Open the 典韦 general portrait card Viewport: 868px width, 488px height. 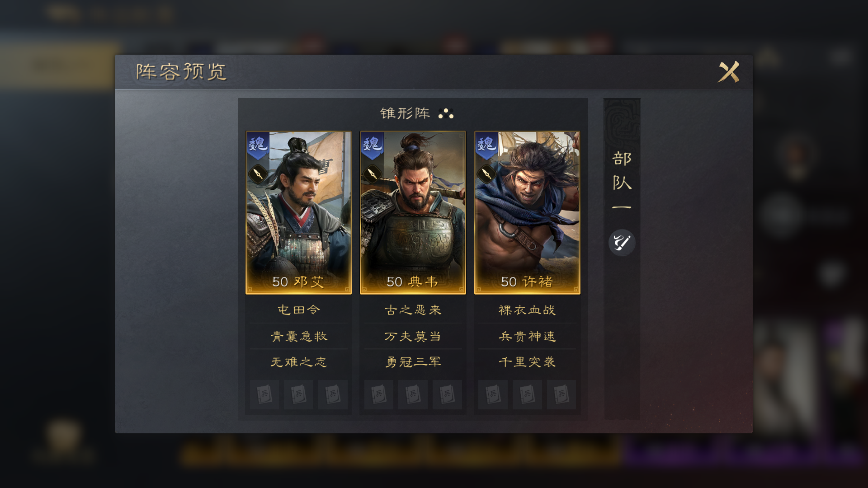(x=413, y=213)
